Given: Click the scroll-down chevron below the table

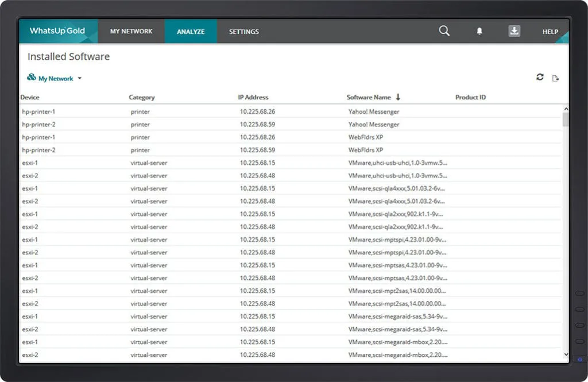Looking at the screenshot, I should (x=566, y=354).
